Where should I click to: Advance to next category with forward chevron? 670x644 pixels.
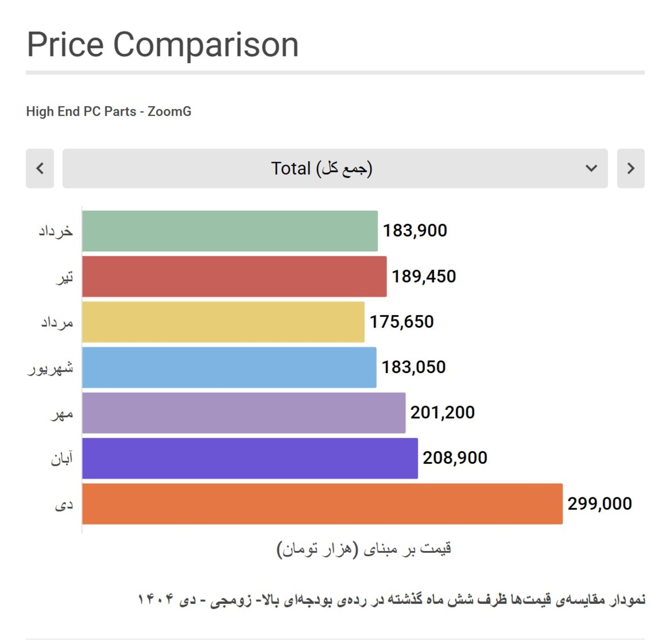click(x=630, y=169)
